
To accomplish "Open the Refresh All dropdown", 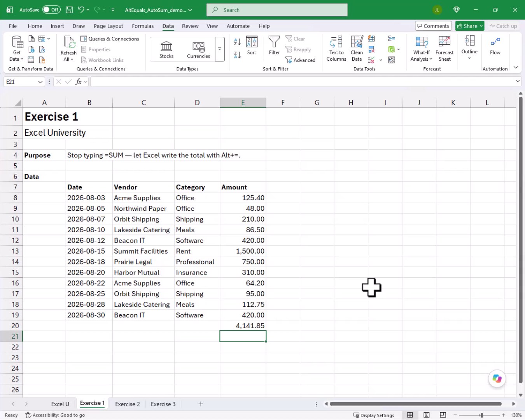I will click(x=68, y=56).
